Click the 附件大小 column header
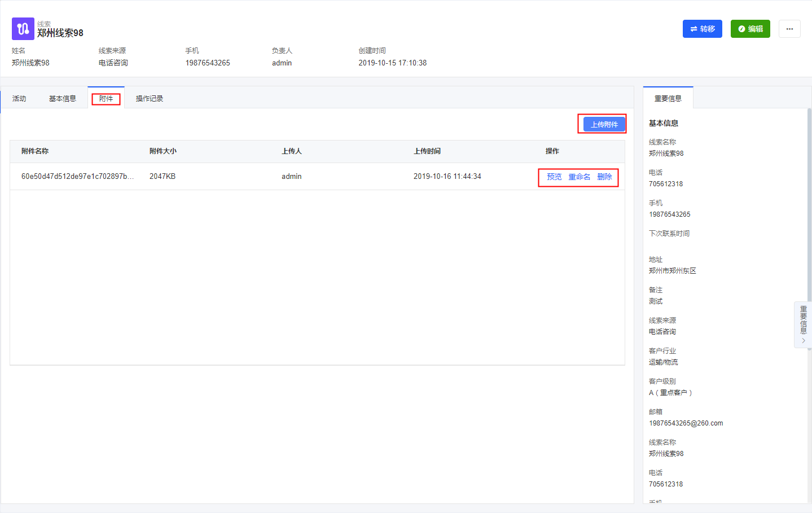This screenshot has height=513, width=812. pos(163,151)
